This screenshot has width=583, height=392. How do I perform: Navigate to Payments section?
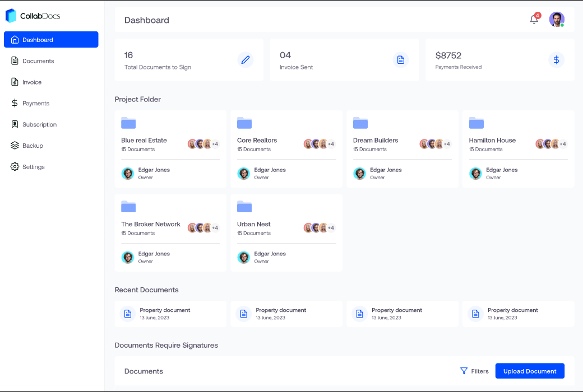(36, 104)
